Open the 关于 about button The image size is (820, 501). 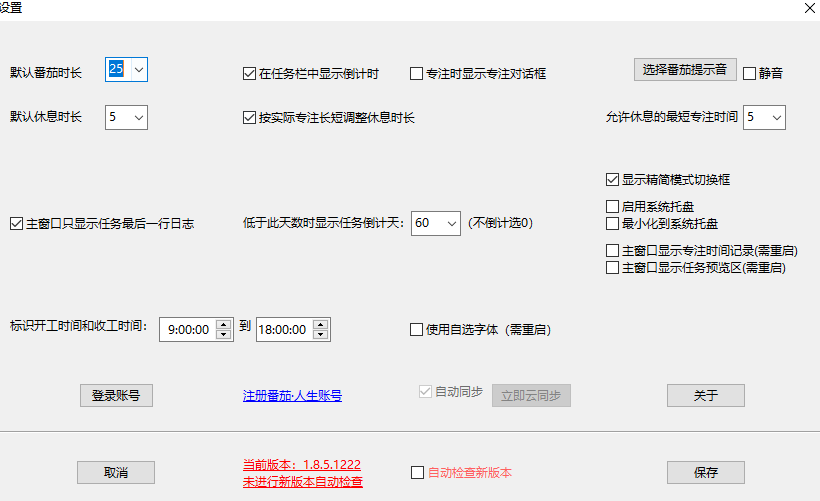(705, 395)
